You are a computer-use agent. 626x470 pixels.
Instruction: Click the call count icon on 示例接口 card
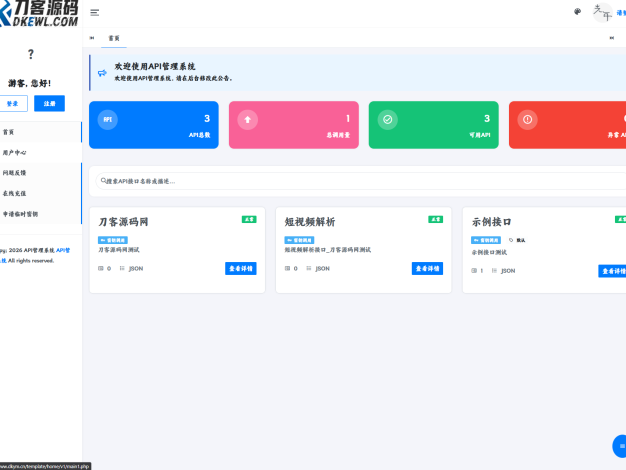coord(474,271)
